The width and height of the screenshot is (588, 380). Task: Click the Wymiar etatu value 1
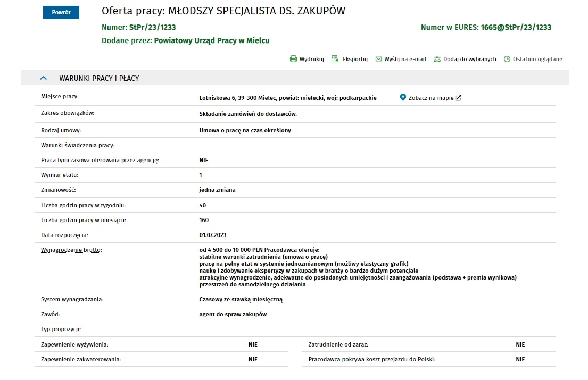coord(201,175)
